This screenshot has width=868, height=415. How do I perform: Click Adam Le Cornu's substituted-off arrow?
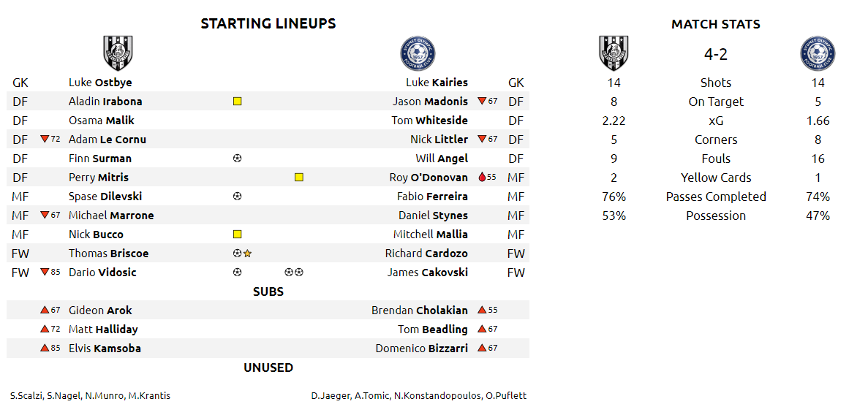(45, 140)
